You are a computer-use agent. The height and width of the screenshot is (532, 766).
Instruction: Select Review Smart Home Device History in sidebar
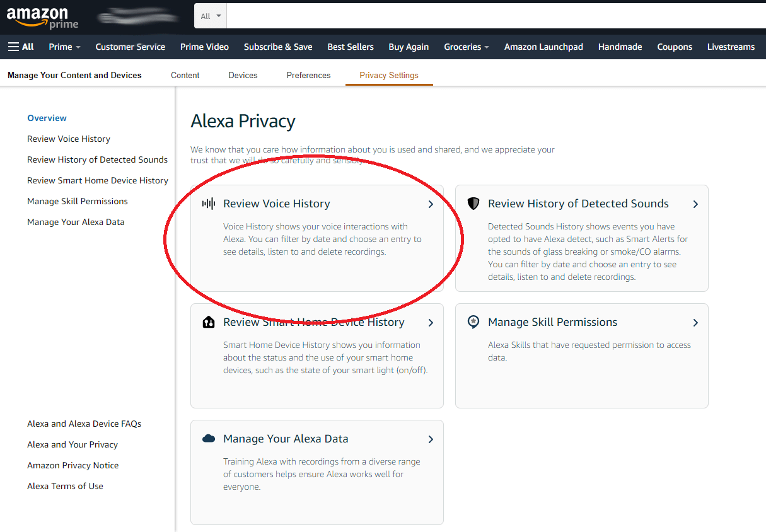[98, 180]
